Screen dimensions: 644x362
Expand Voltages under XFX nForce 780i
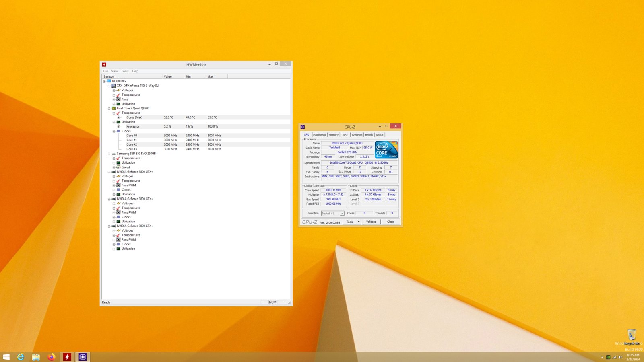[x=114, y=90]
